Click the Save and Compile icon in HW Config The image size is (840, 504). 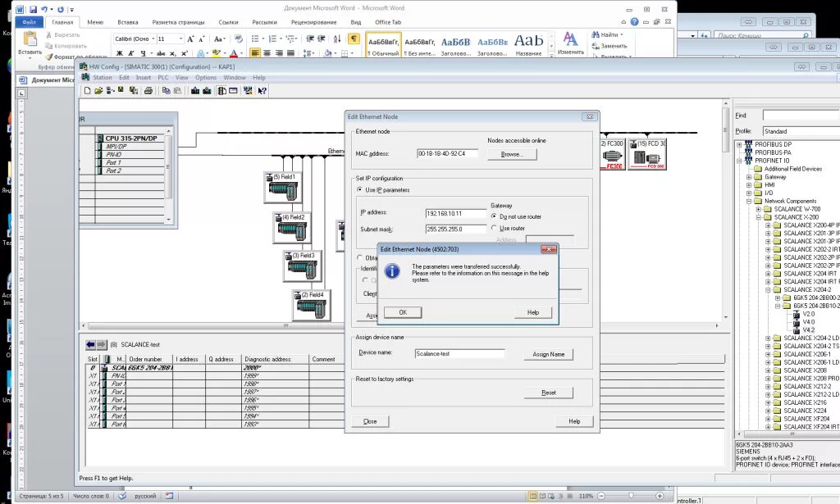134,91
